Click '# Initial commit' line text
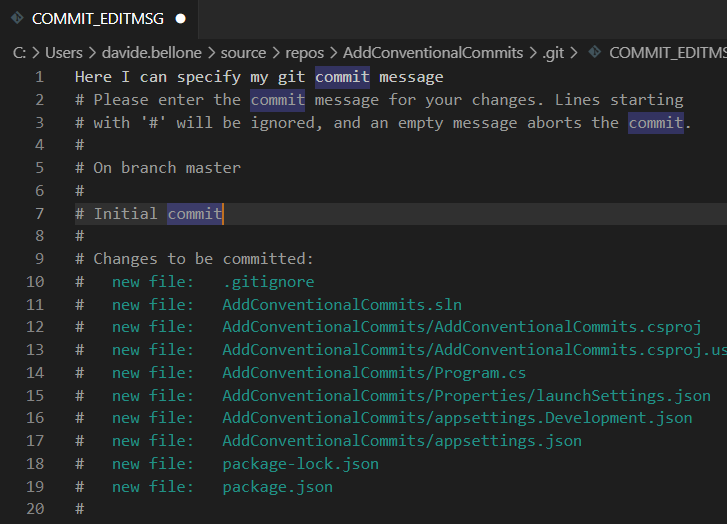Viewport: 727px width, 524px height. coord(148,214)
